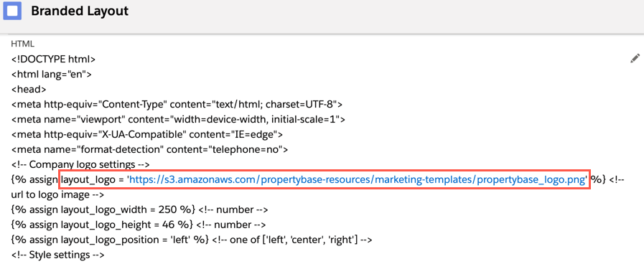644x264 pixels.
Task: Click the head tag line
Action: tap(29, 89)
